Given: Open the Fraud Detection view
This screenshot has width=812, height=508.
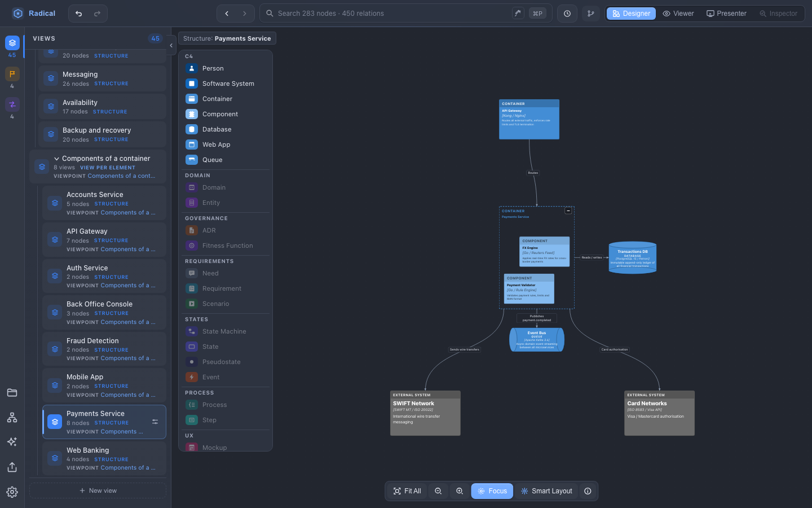Looking at the screenshot, I should tap(104, 349).
